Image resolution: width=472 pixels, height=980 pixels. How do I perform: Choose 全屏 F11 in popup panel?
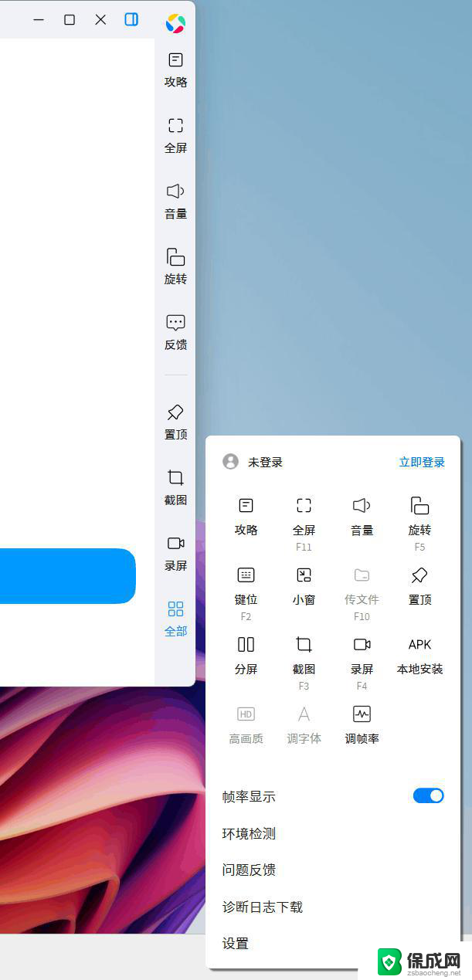click(x=304, y=524)
